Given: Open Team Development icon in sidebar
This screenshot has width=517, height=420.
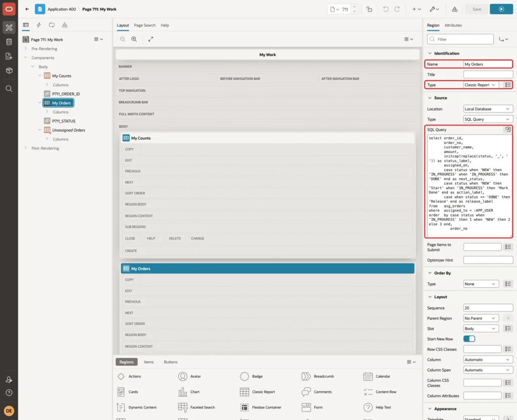Looking at the screenshot, I should pos(9,56).
